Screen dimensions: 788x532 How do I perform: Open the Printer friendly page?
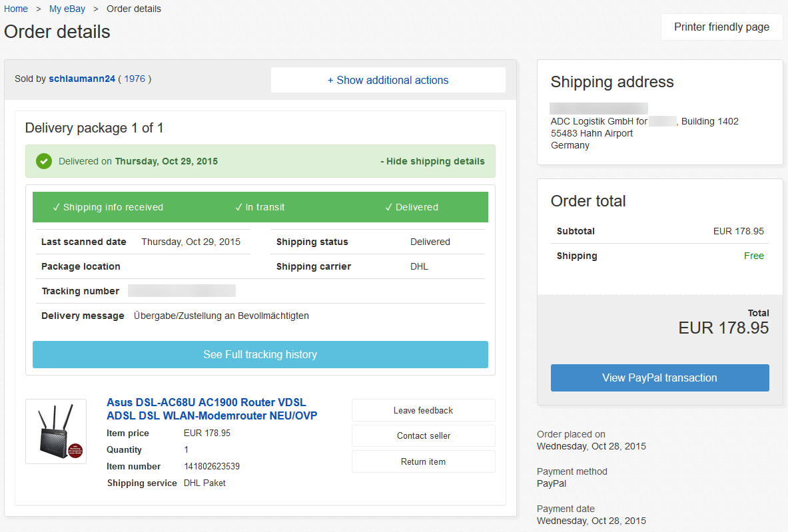721,27
